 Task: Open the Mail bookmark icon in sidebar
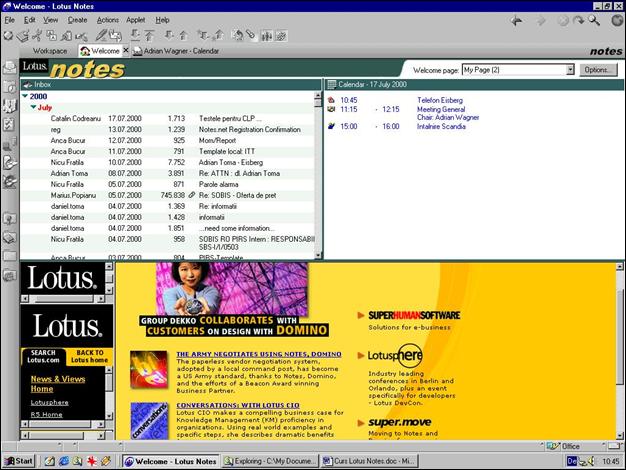point(9,68)
